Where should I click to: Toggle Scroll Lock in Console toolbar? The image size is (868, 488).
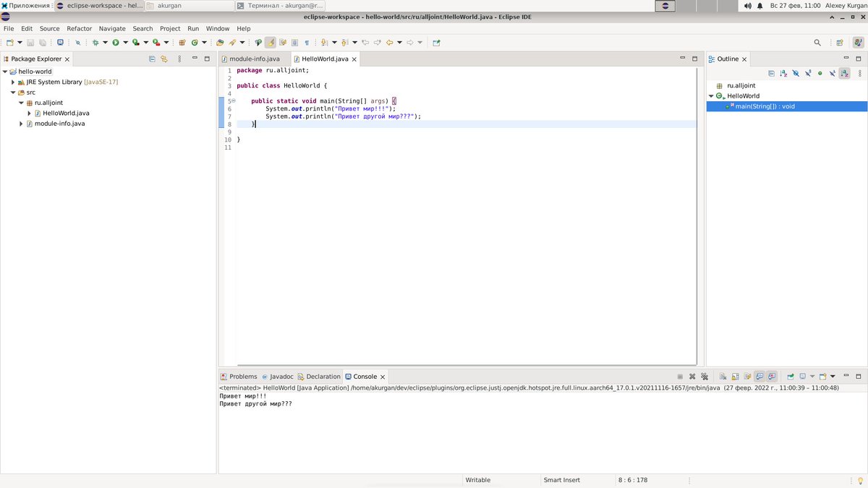pos(735,377)
